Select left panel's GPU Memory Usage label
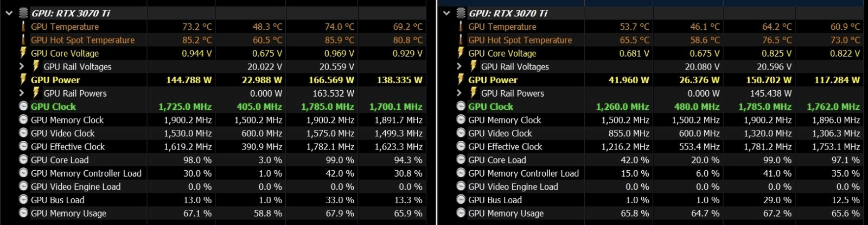Image resolution: width=868 pixels, height=225 pixels. point(68,213)
